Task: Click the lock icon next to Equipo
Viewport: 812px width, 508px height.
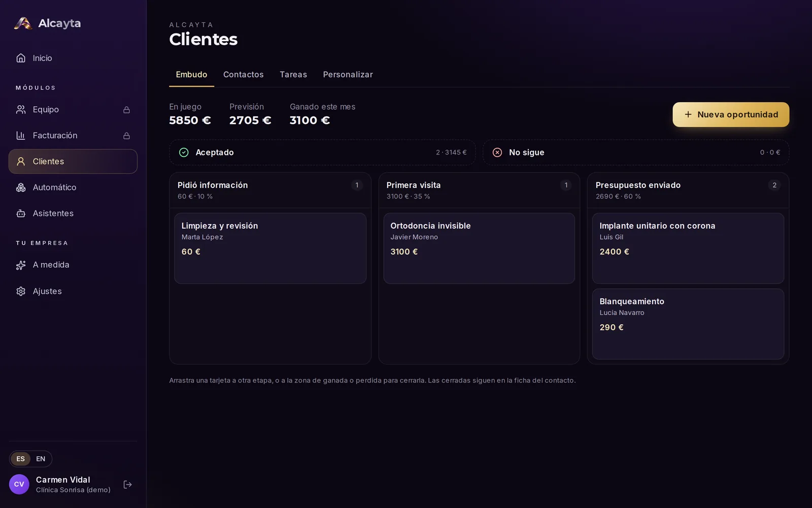Action: (x=126, y=110)
